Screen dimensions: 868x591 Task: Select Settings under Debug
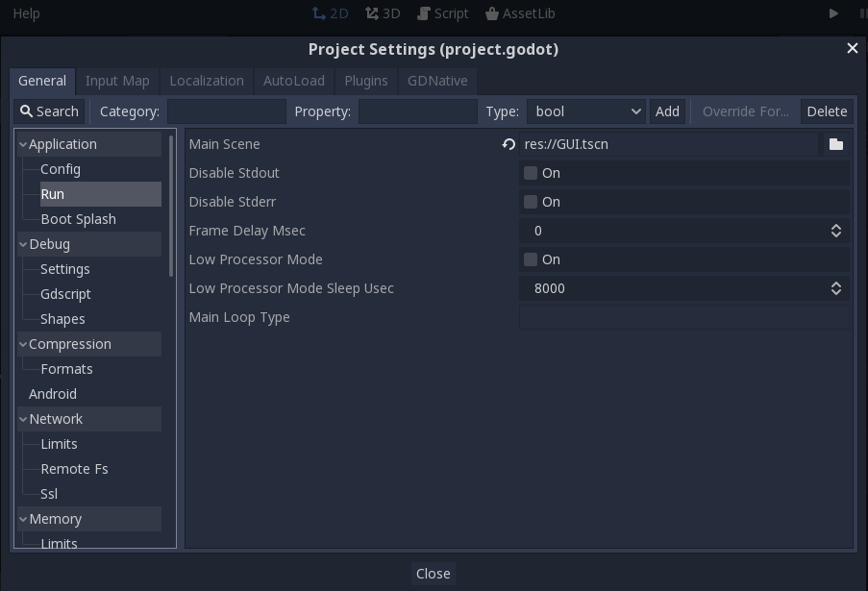[x=65, y=269]
